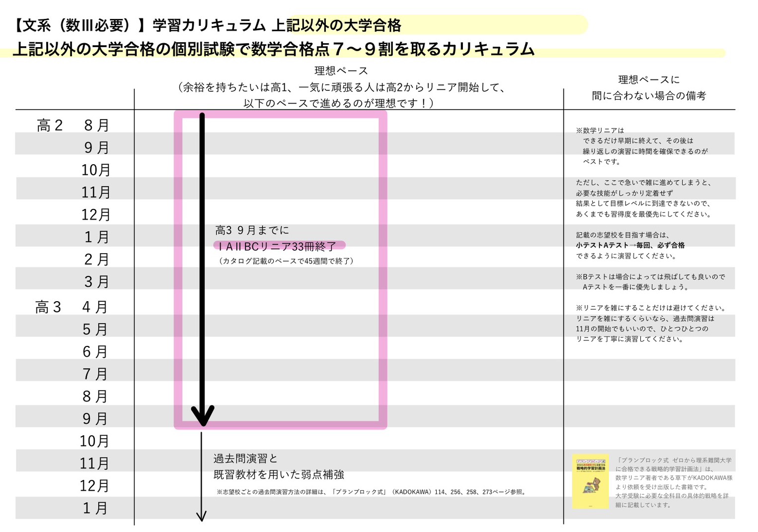Click the caption line より依頼を受け出版した書籍です。
The height and width of the screenshot is (532, 758).
pyautogui.click(x=661, y=487)
